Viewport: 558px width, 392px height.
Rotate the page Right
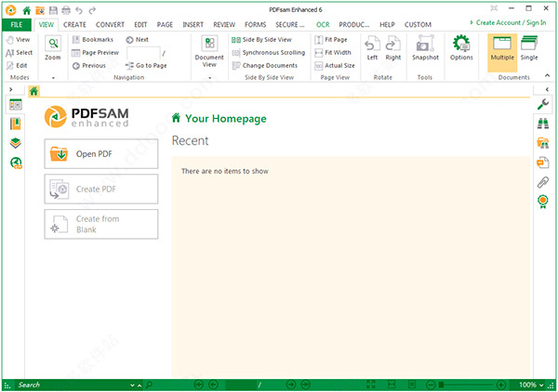click(x=393, y=48)
